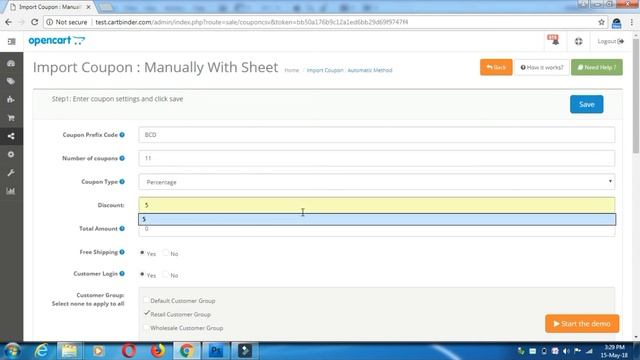
Task: Show help tooltip for Coupon Type
Action: click(122, 182)
